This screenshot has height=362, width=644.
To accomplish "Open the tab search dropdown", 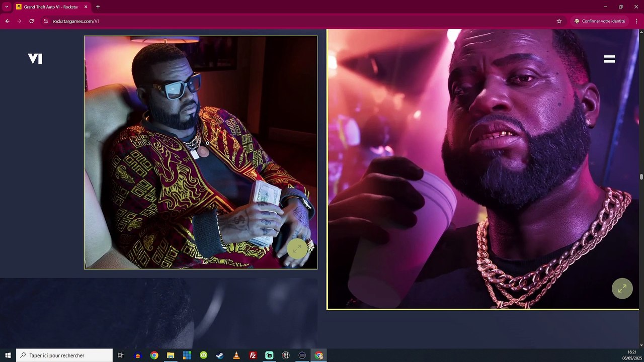I will click(x=7, y=7).
